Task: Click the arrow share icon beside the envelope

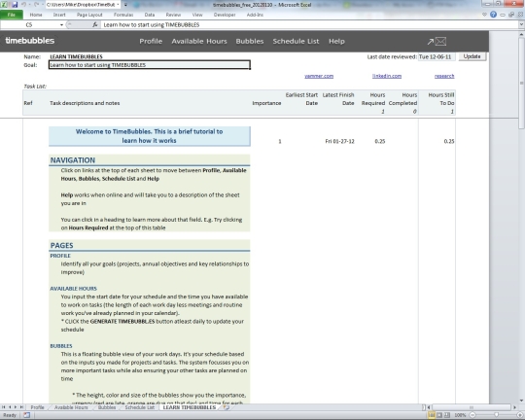Action: [x=431, y=42]
